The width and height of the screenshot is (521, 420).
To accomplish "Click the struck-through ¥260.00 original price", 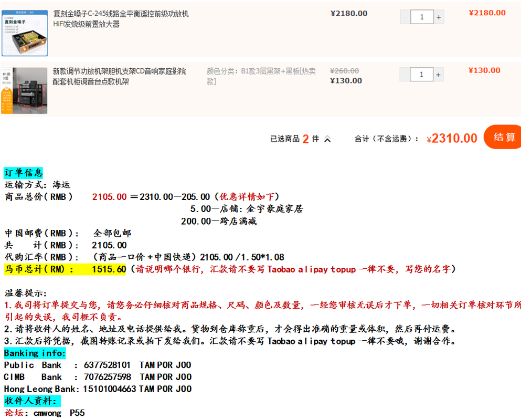I will coord(344,71).
